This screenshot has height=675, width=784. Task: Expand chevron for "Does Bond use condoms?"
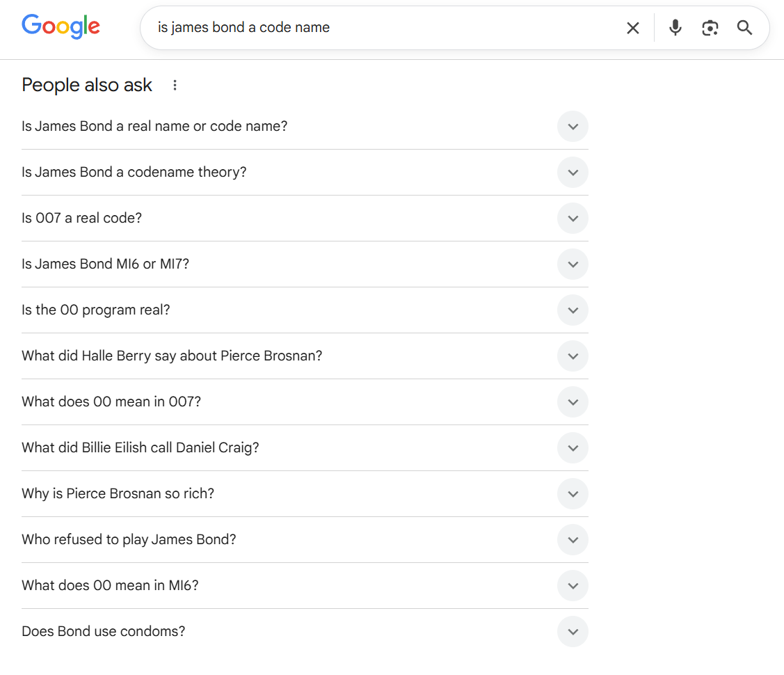point(573,632)
